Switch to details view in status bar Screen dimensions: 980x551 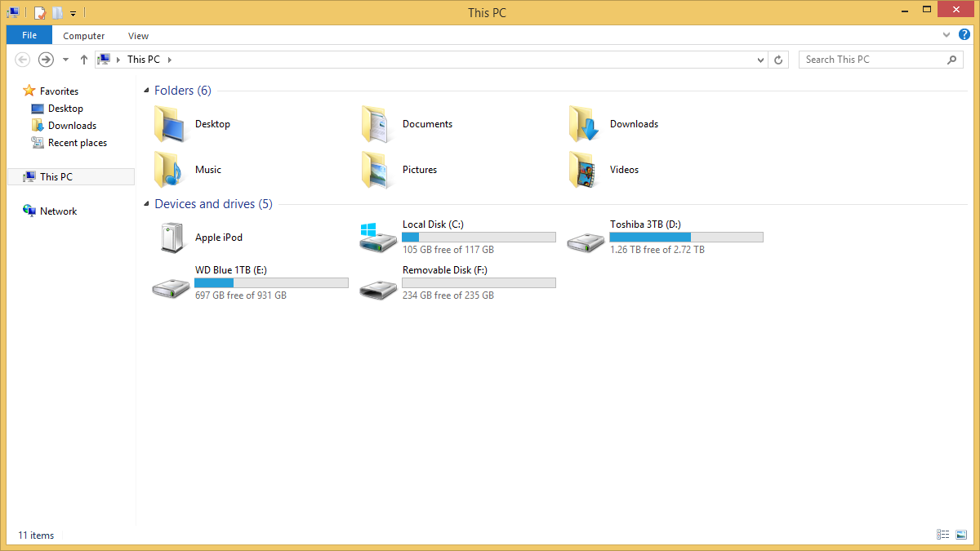pos(943,535)
